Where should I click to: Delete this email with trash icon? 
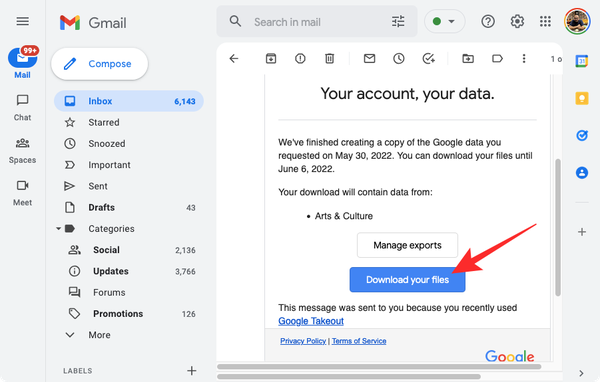tap(329, 59)
